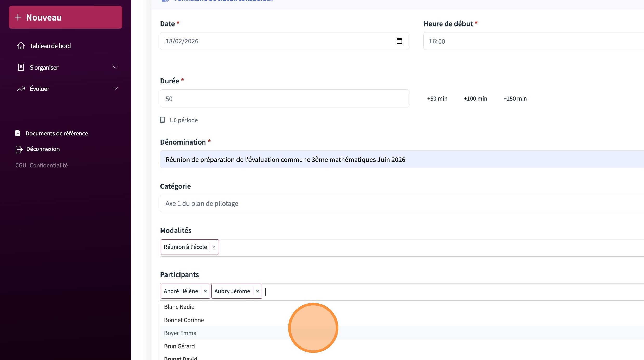Screen dimensions: 644x360
Task: Remove André Hélène from participants
Action: point(205,291)
